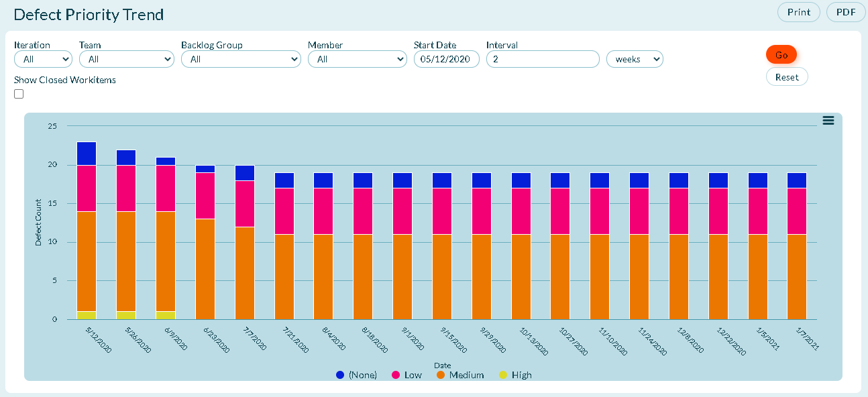Check the Show Closed Workitems checkbox
This screenshot has width=868, height=397.
point(19,94)
